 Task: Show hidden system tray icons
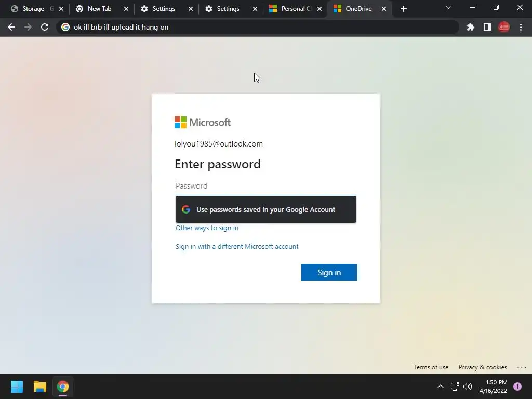tap(441, 387)
